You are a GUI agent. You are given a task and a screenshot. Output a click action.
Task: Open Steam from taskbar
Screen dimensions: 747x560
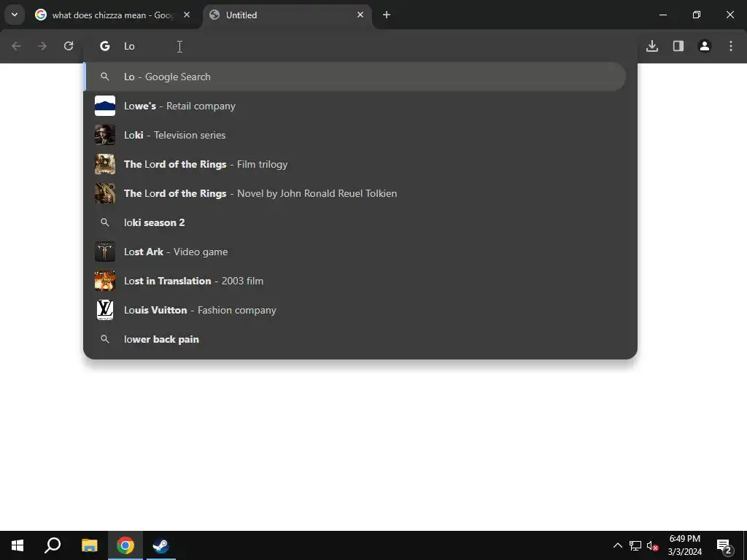pyautogui.click(x=160, y=545)
